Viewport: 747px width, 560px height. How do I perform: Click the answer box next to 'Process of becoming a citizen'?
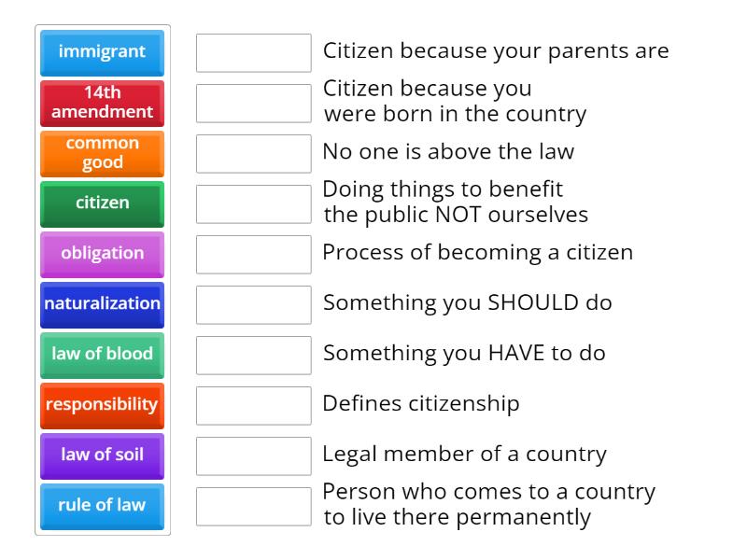point(253,254)
